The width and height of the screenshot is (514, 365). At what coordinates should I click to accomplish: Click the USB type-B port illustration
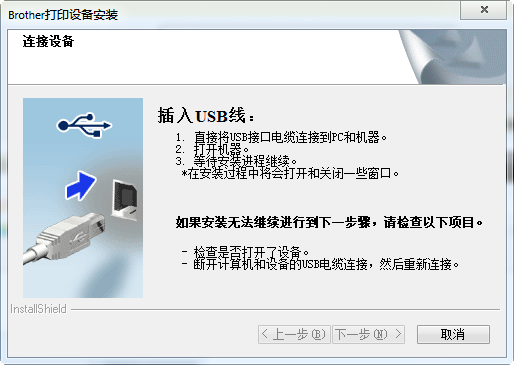tap(124, 200)
